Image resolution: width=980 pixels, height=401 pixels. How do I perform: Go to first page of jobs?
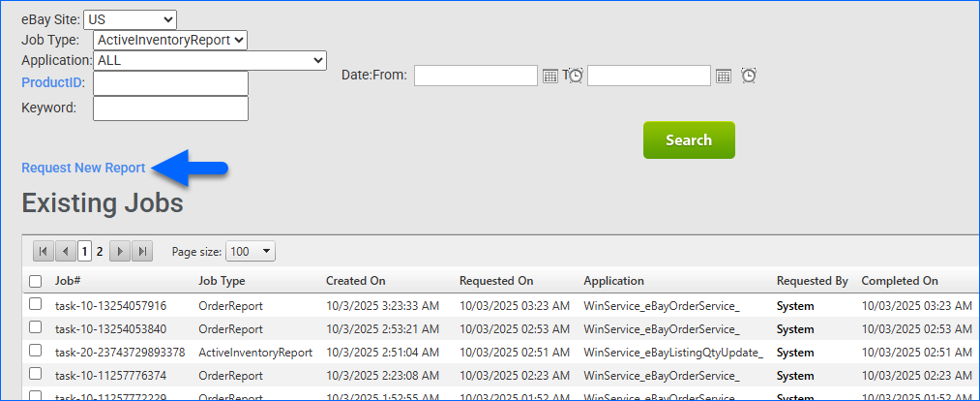click(44, 252)
